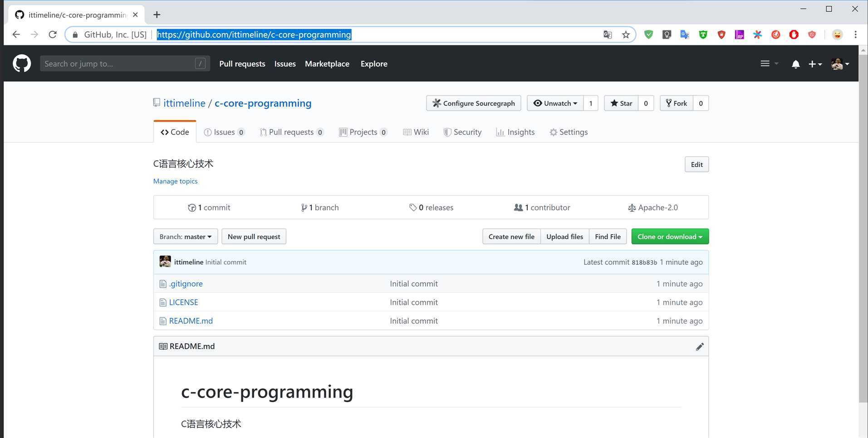
Task: Click the pink shield extension icon
Action: click(x=812, y=34)
